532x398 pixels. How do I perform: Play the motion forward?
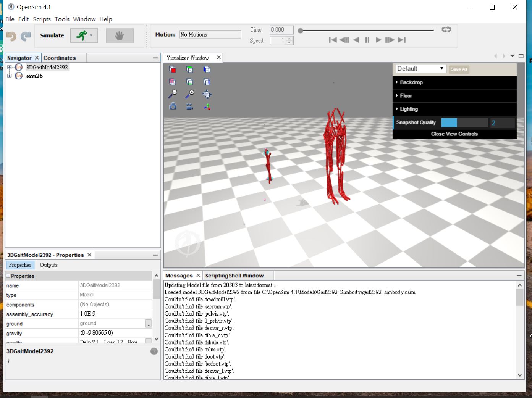click(378, 40)
